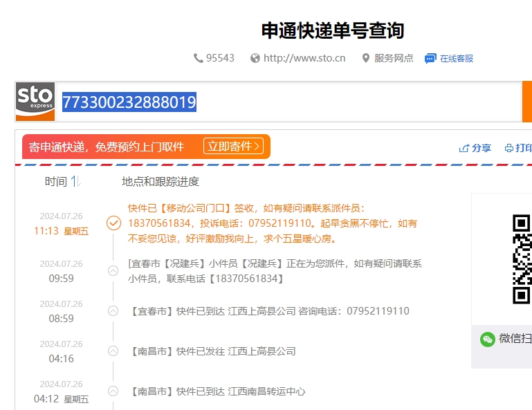This screenshot has width=532, height=410.
Task: Toggle the time sort order arrow
Action: pyautogui.click(x=75, y=181)
